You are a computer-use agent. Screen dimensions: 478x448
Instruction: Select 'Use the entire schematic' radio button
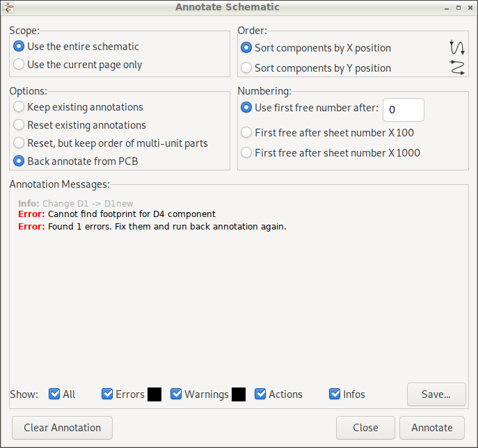19,47
